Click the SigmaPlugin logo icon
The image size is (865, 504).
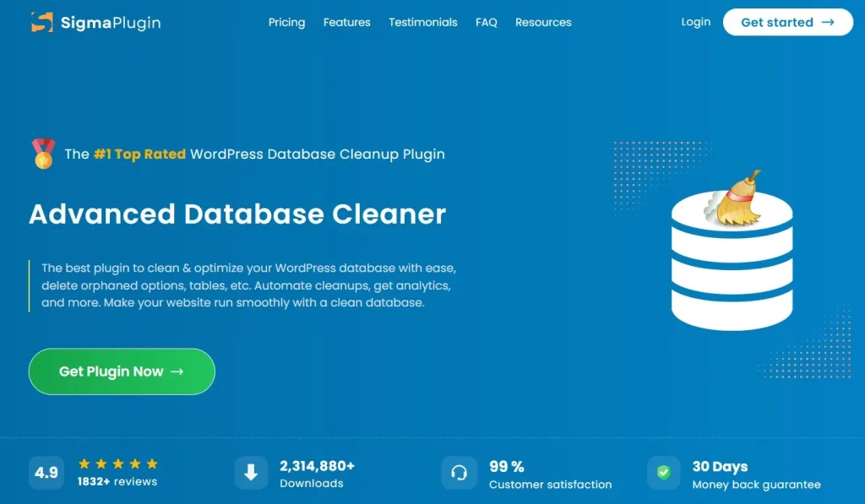[42, 22]
